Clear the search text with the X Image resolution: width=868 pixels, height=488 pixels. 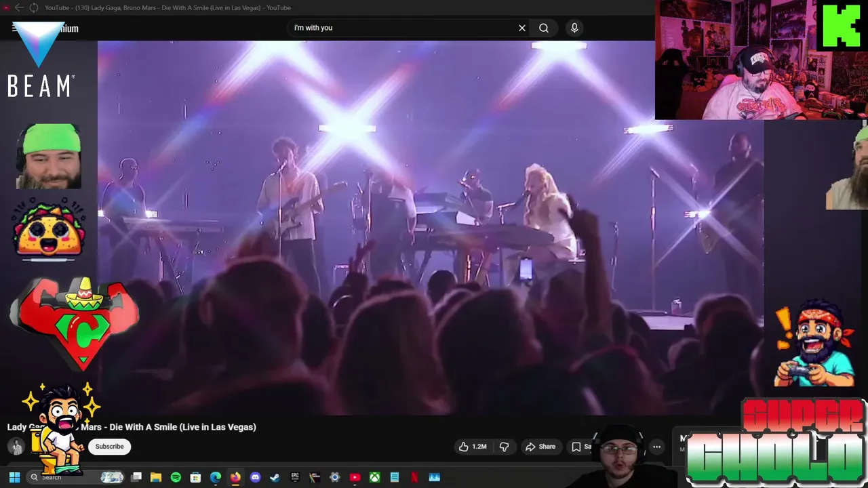point(522,28)
